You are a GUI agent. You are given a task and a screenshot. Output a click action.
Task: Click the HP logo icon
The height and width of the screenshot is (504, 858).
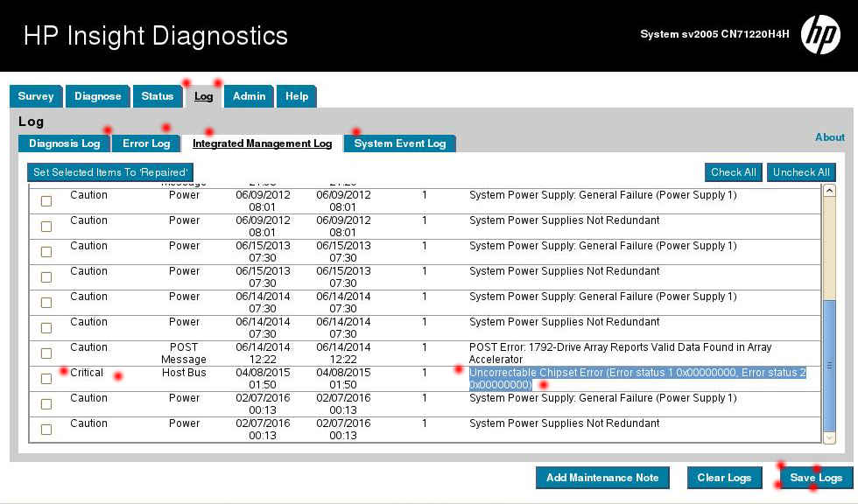(x=820, y=34)
